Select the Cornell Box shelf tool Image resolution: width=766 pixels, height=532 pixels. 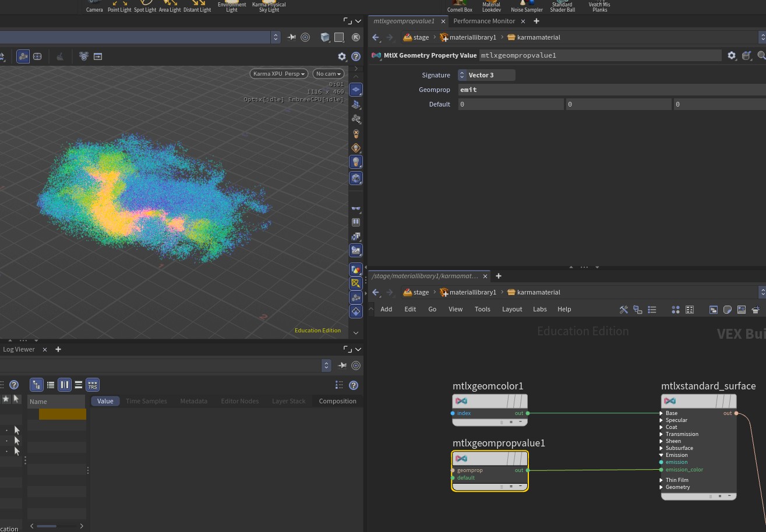coord(460,6)
